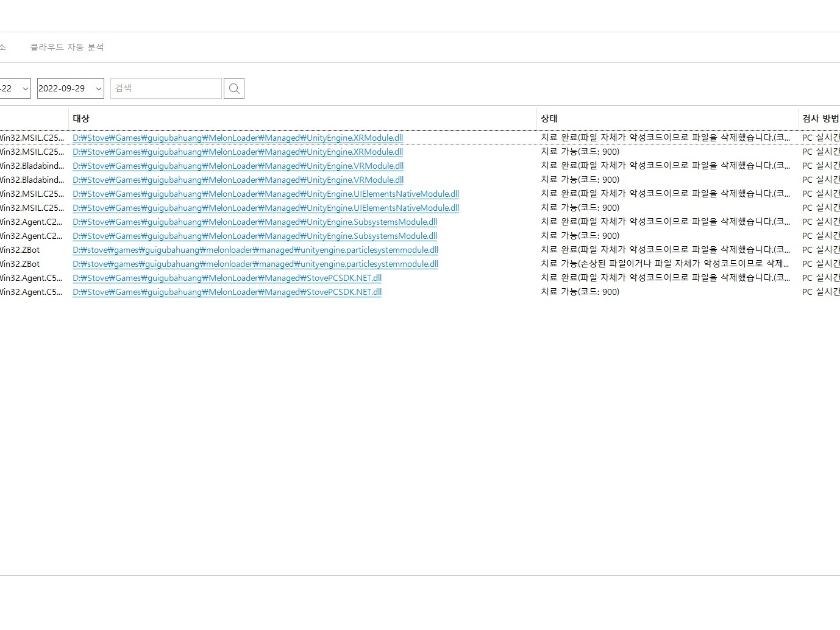Select the first Win32.ZBot detection name

20,250
